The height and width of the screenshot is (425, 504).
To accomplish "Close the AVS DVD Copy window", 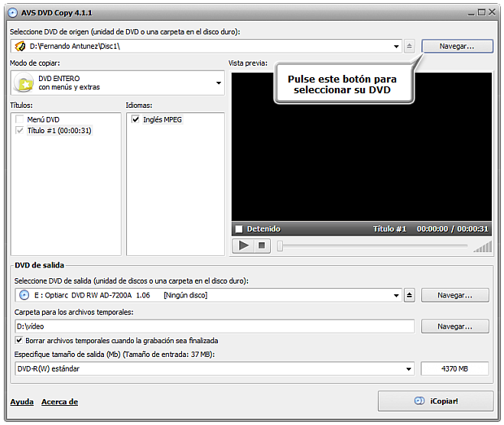I will pos(492,12).
